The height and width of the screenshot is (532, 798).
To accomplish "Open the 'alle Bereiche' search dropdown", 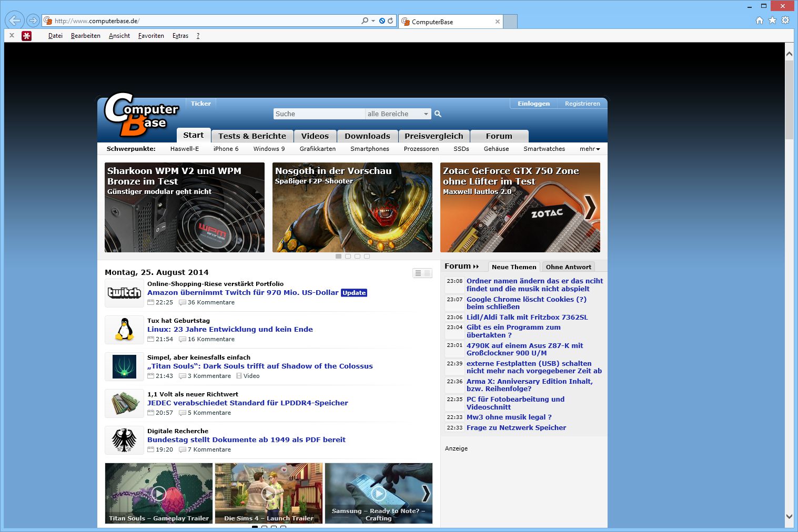I will tap(398, 114).
